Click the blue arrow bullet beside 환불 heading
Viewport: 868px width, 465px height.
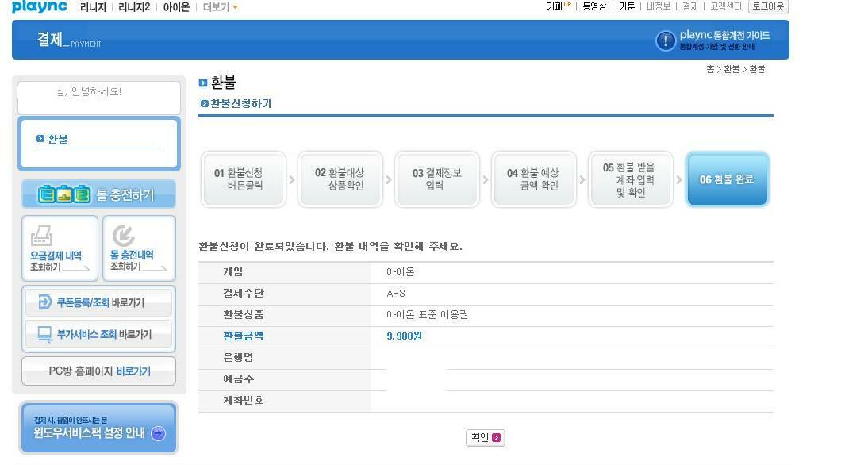[x=203, y=83]
